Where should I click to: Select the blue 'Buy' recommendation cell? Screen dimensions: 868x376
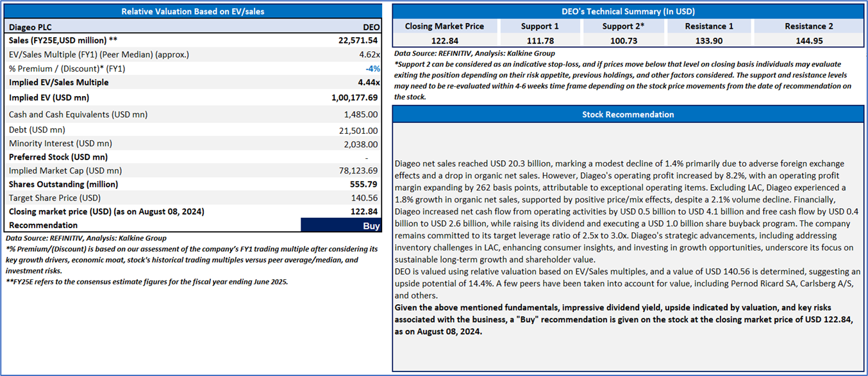point(340,225)
